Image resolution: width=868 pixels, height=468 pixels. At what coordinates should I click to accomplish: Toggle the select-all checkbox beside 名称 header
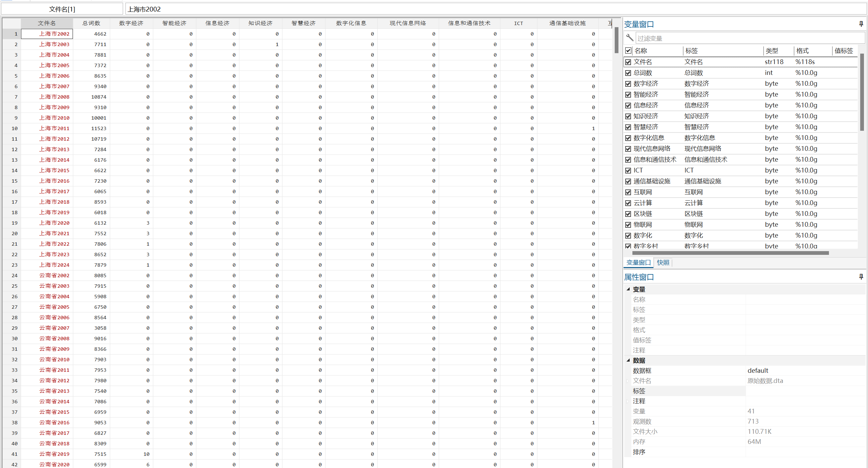coord(628,50)
